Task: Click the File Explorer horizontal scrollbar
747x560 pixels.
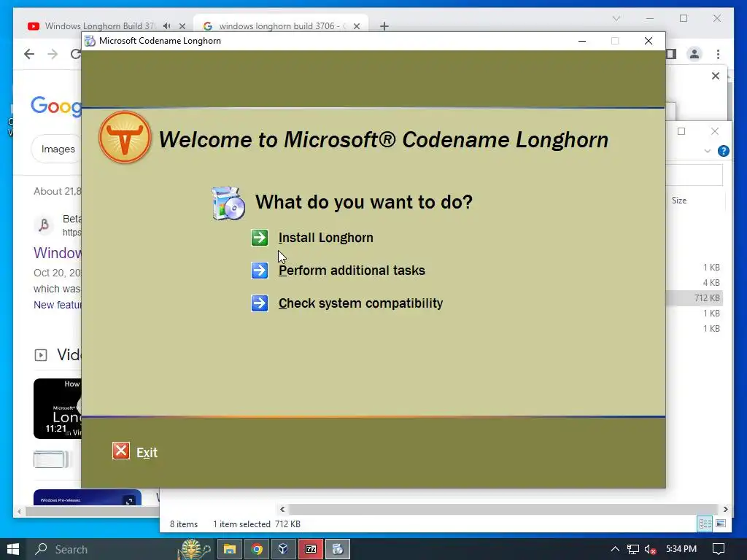Action: [x=503, y=509]
